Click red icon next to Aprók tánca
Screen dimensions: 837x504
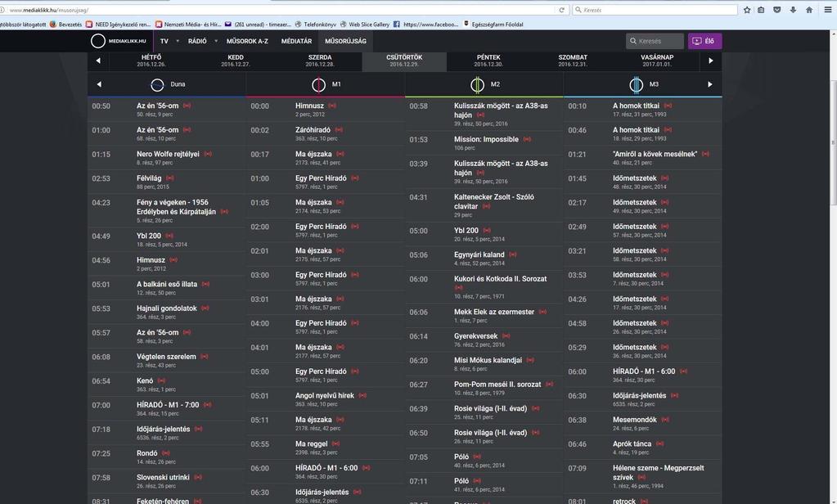(x=659, y=443)
